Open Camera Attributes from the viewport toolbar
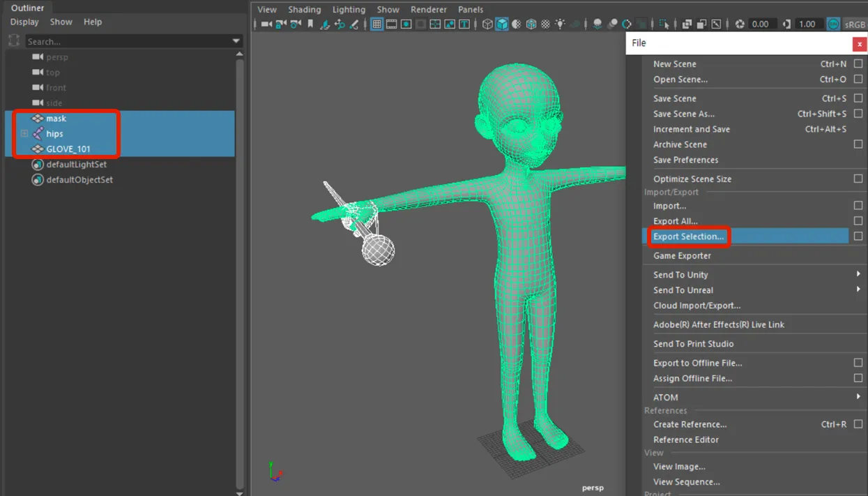 point(296,24)
